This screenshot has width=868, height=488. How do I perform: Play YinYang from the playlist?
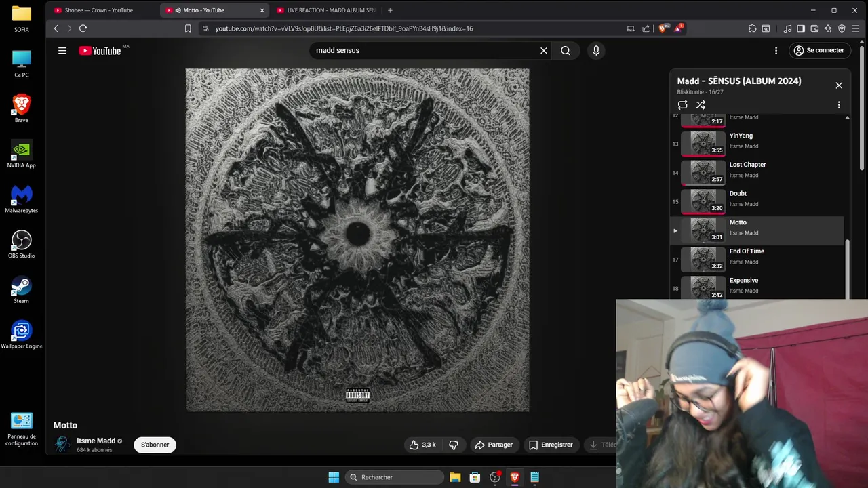tap(758, 144)
